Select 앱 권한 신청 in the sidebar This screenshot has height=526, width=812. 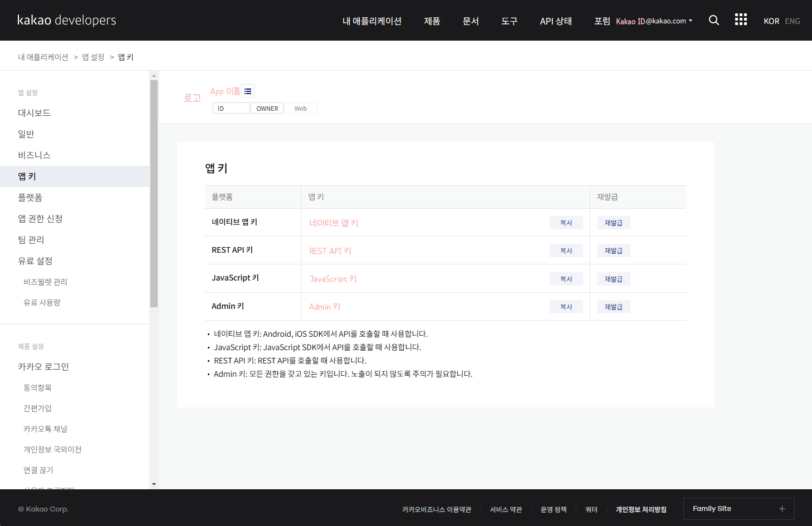point(75,219)
